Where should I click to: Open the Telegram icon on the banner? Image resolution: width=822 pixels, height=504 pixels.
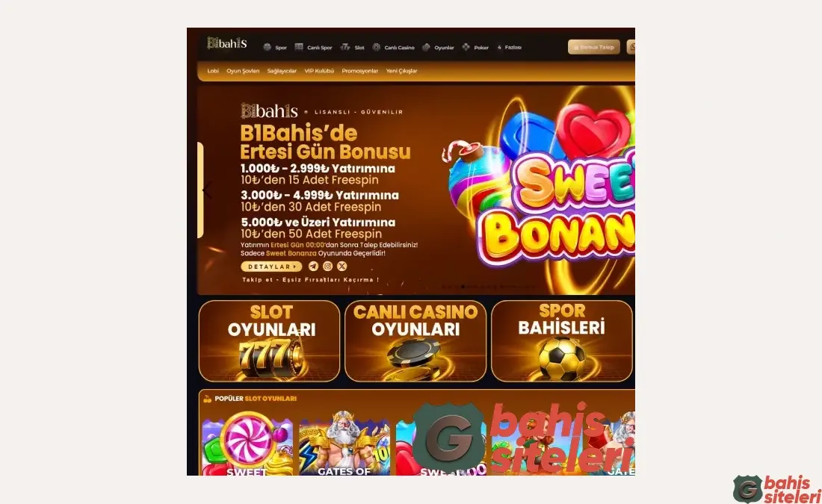click(314, 266)
